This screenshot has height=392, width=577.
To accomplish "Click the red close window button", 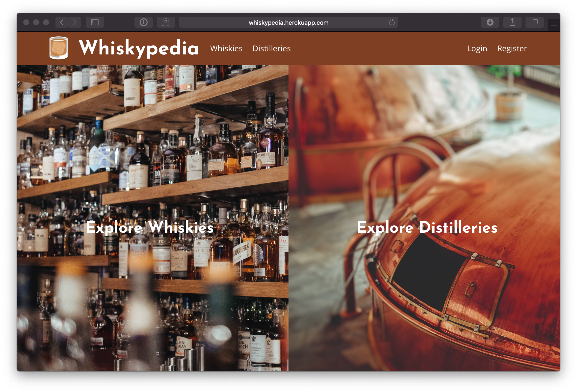I will coord(26,22).
